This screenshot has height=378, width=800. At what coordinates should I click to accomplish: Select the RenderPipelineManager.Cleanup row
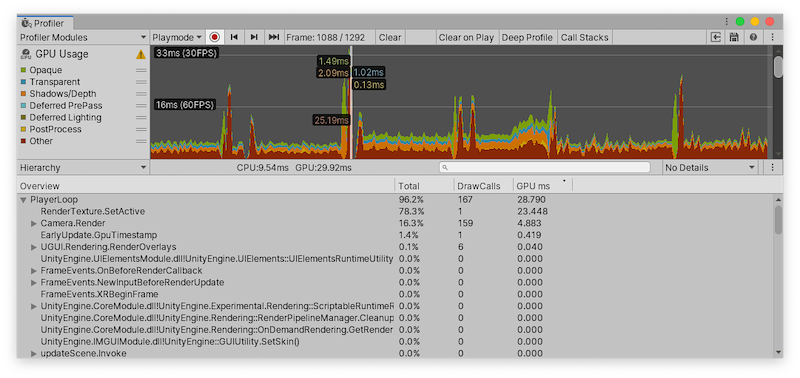coord(395,318)
